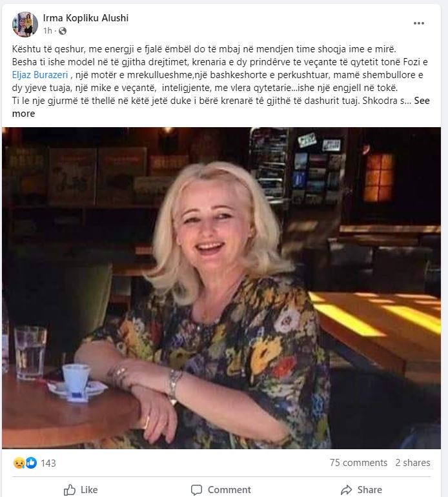Click the curved arrow share icon

[x=346, y=490]
